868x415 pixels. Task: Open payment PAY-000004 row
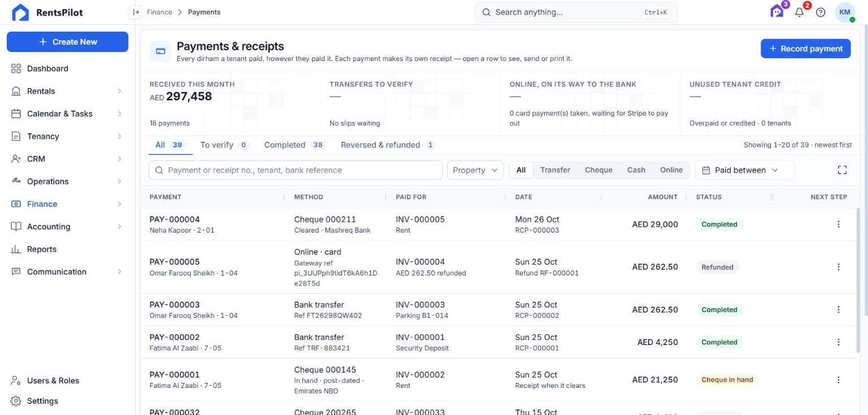tap(499, 224)
